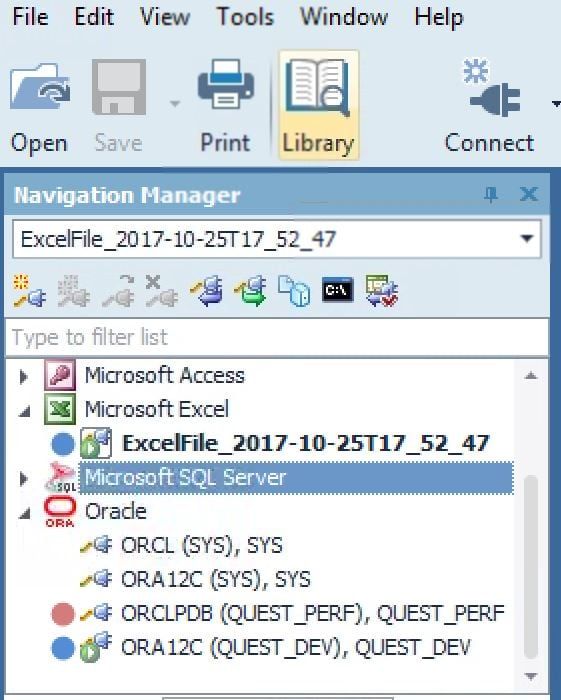Click the tree scrollbar up arrow
This screenshot has width=561, height=700.
coord(531,375)
